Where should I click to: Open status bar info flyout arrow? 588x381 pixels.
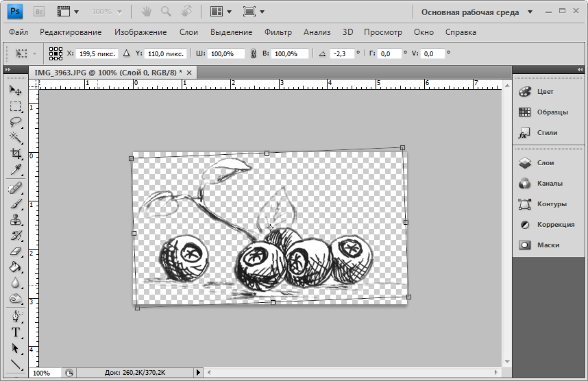click(x=198, y=372)
